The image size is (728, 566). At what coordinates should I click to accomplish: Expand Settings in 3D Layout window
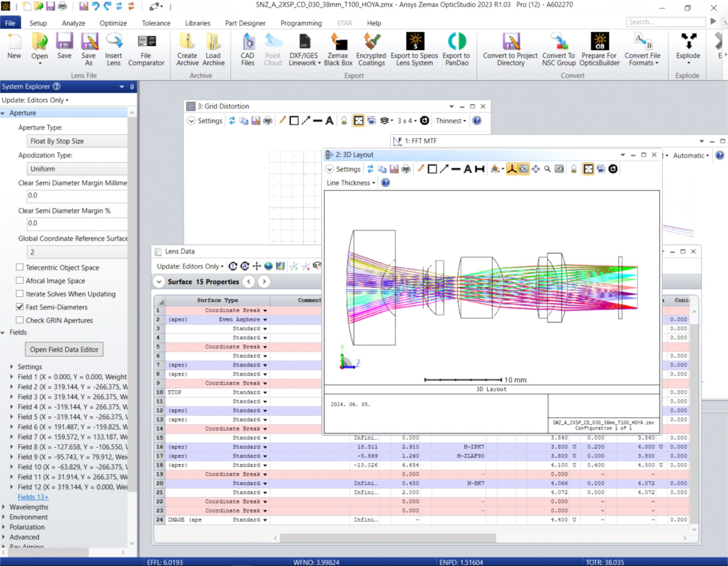click(343, 169)
